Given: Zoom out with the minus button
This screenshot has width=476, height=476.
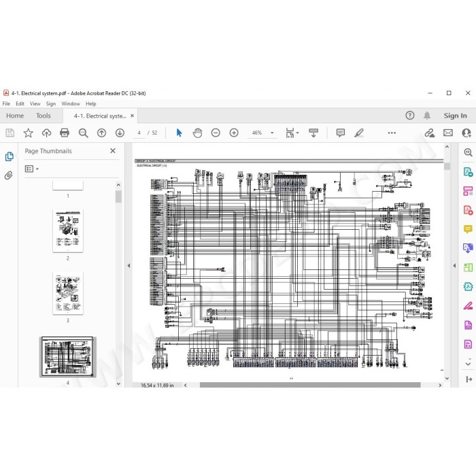Looking at the screenshot, I should (216, 133).
